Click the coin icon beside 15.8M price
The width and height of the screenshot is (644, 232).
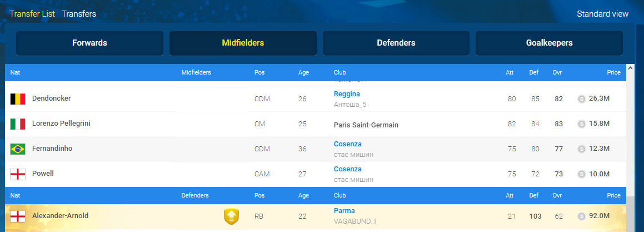(x=582, y=124)
